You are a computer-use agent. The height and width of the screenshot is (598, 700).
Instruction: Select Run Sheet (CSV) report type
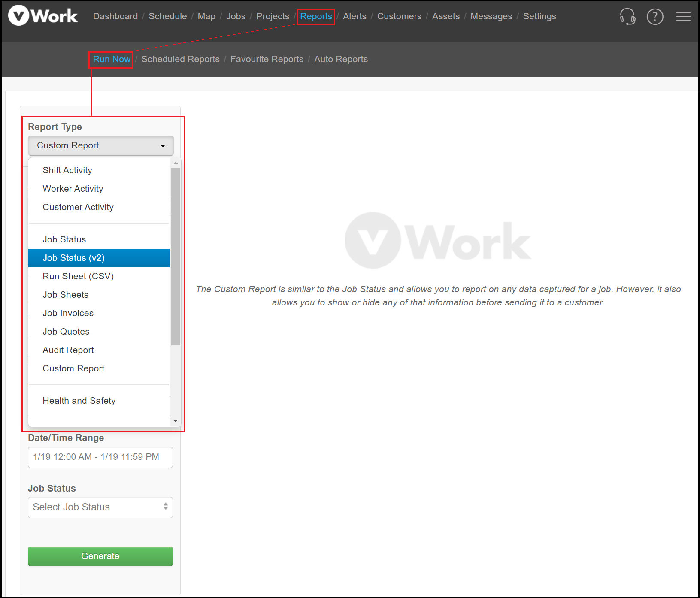(78, 276)
